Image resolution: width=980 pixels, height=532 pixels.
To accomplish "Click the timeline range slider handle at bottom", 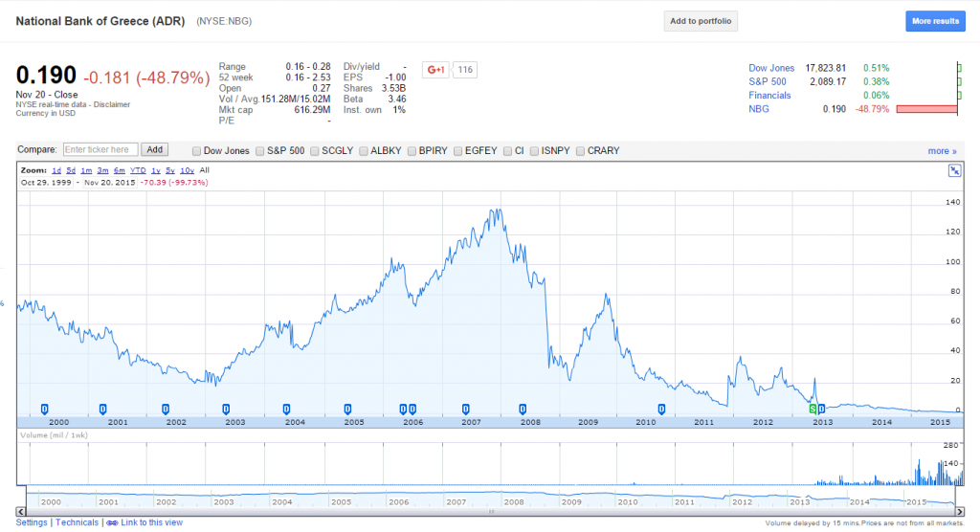I will tap(491, 512).
